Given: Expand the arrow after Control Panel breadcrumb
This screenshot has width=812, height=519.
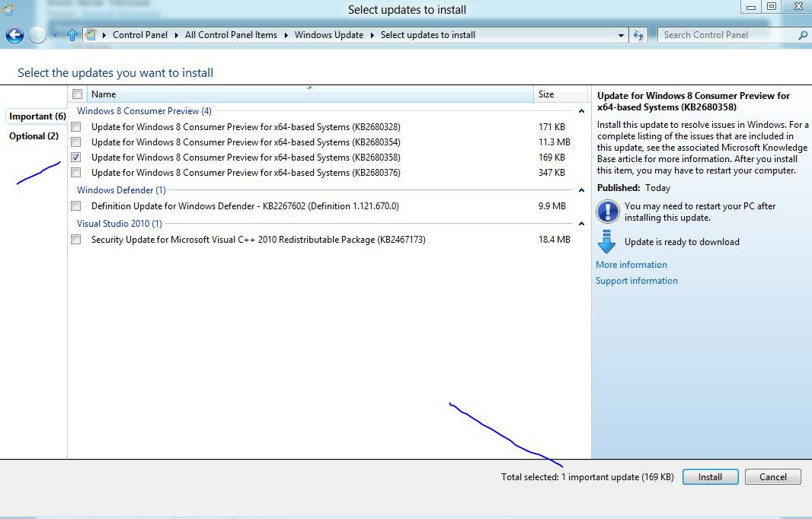Looking at the screenshot, I should [x=176, y=35].
